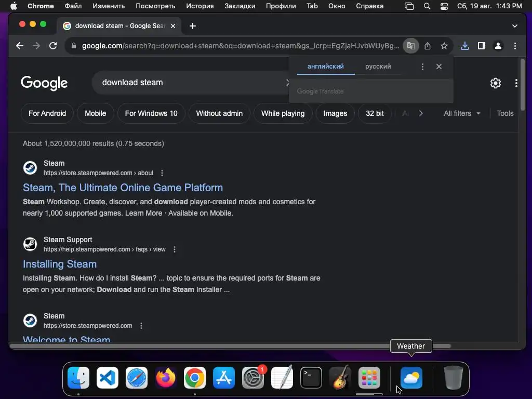Screen dimensions: 532x399
Task: Select английский tab in translate popup
Action: pyautogui.click(x=326, y=66)
